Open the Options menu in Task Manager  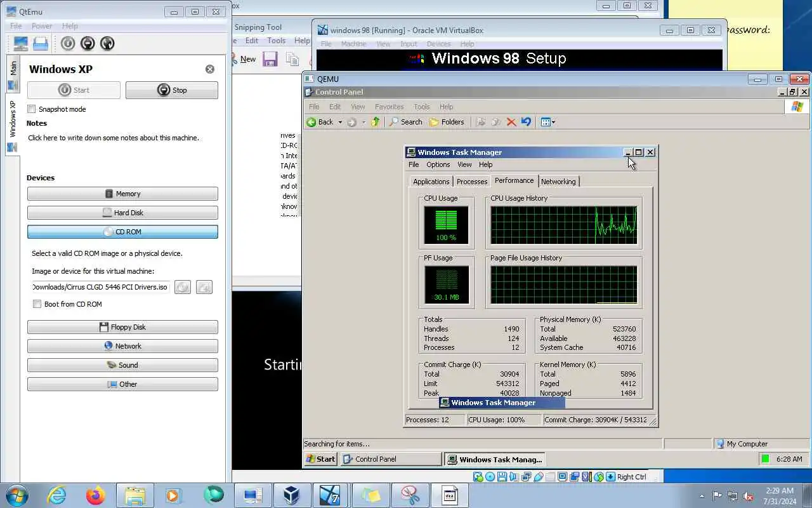click(x=438, y=164)
